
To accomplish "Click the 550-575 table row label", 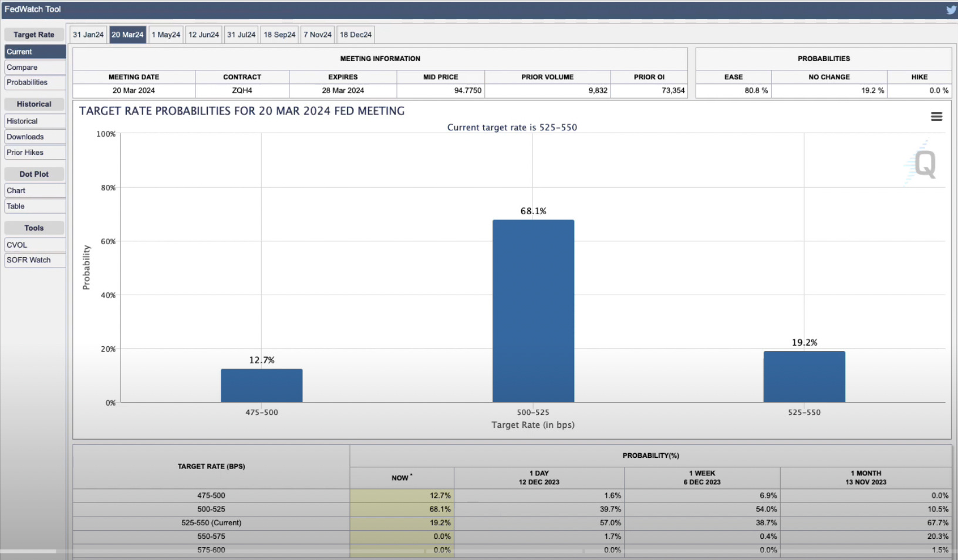I will pos(211,537).
